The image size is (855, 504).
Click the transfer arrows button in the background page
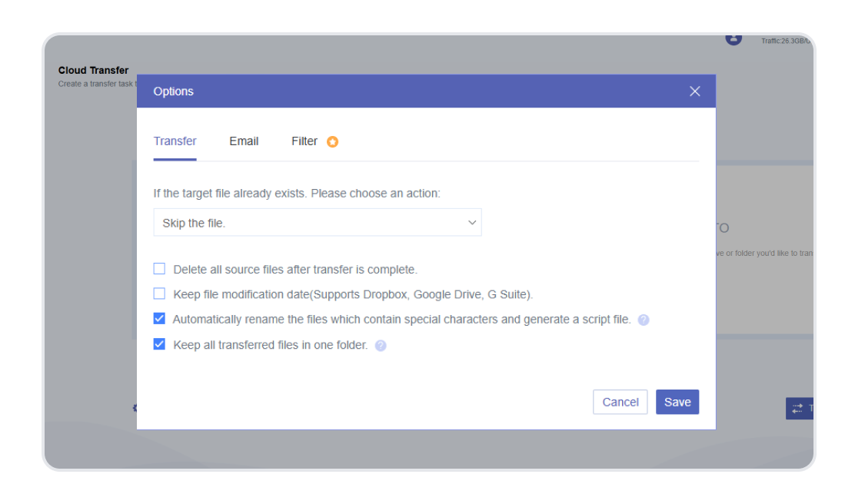pyautogui.click(x=799, y=408)
